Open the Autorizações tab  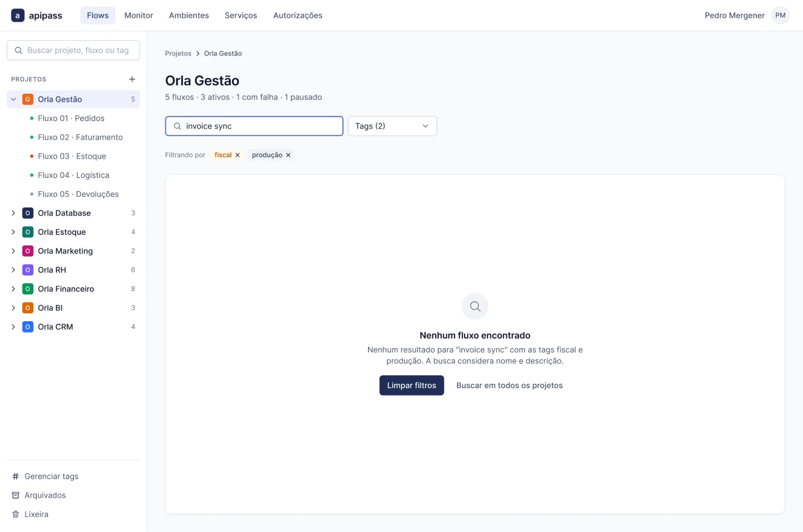pyautogui.click(x=297, y=15)
